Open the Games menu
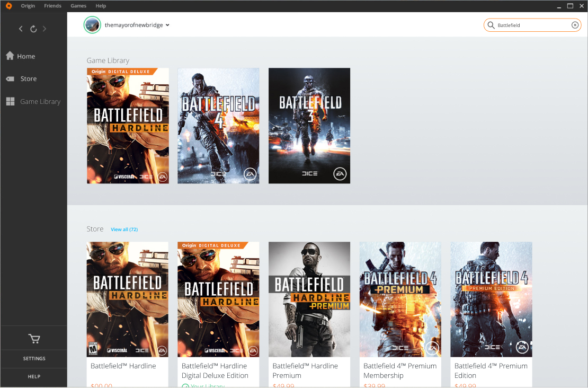Viewport: 588px width, 388px height. point(78,6)
